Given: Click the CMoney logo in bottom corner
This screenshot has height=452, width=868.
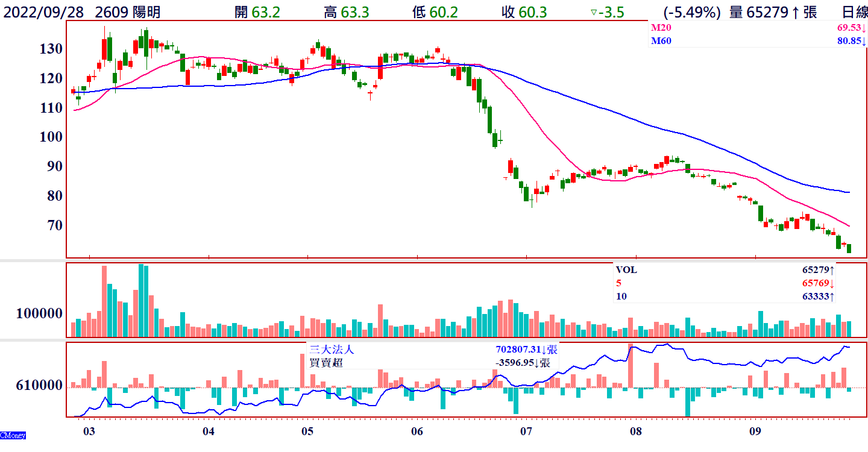Looking at the screenshot, I should pos(13,435).
